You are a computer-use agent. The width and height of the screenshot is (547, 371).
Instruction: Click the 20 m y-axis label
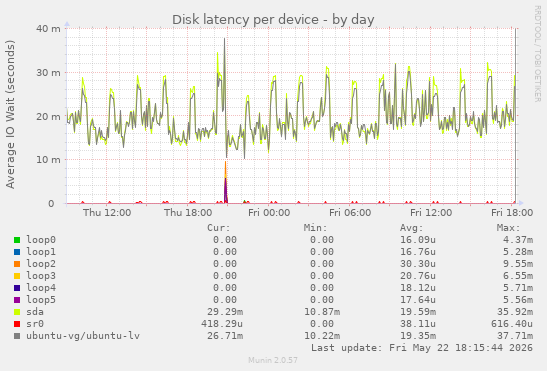[48, 116]
